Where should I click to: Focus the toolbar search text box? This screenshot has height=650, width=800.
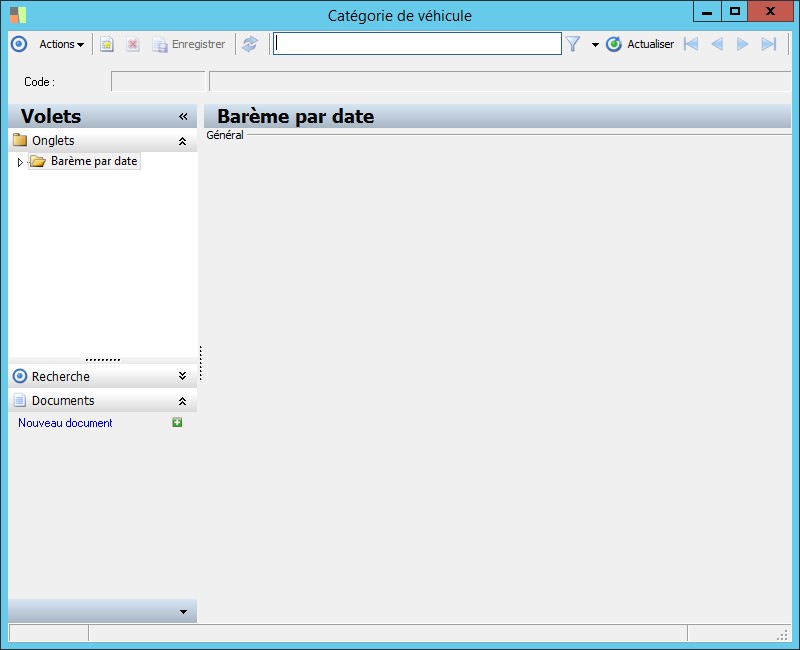coord(417,44)
